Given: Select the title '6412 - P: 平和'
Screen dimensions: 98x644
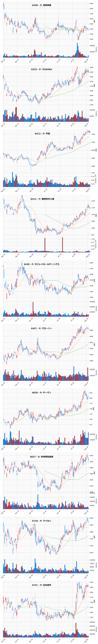Looking at the screenshot, I should point(42,134).
